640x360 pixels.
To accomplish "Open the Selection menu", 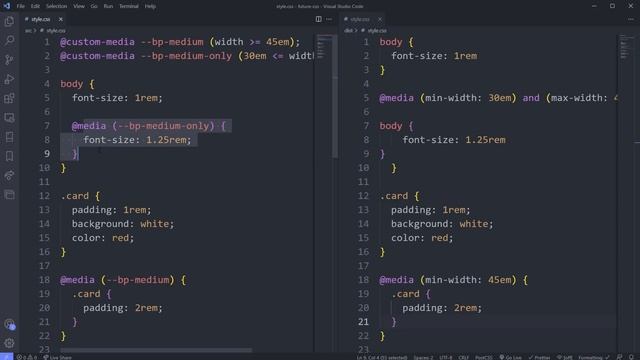I will (56, 6).
